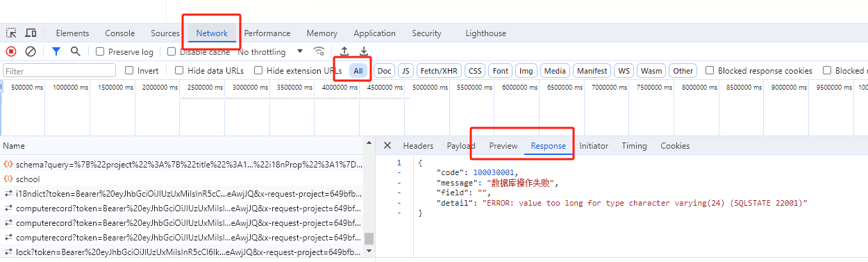
Task: Click the 5000000 ms timeline marker
Action: coord(431,87)
